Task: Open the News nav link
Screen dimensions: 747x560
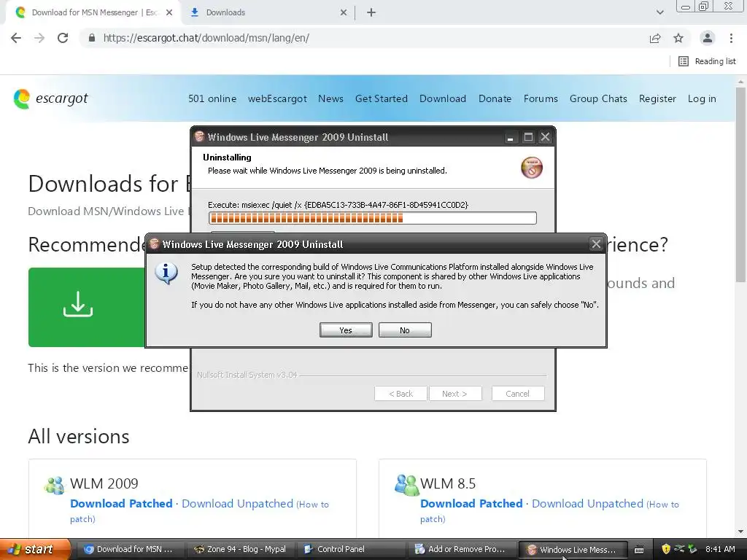Action: tap(330, 98)
